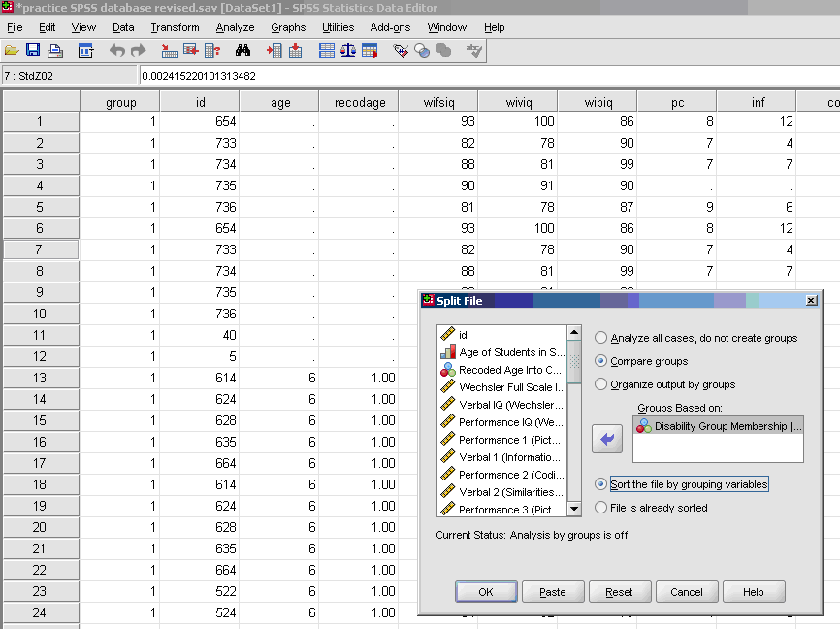Viewport: 840px width, 629px height.
Task: Click the binoculars Find icon
Action: pyautogui.click(x=242, y=50)
